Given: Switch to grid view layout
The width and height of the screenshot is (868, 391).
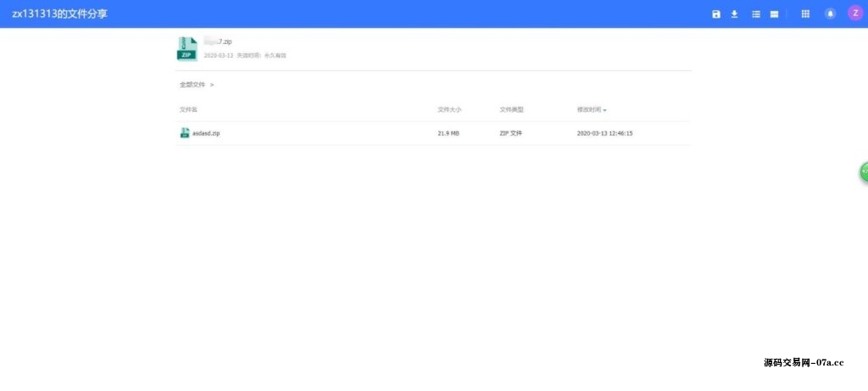Looking at the screenshot, I should [774, 14].
